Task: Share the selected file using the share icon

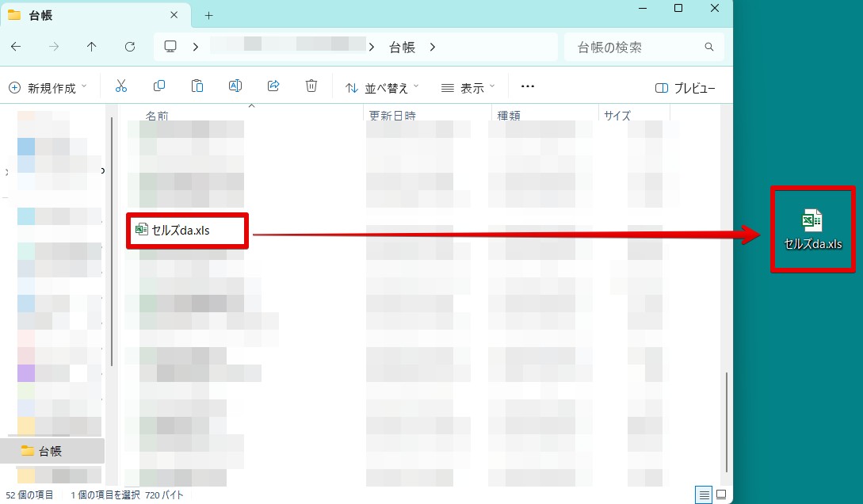Action: [x=273, y=86]
